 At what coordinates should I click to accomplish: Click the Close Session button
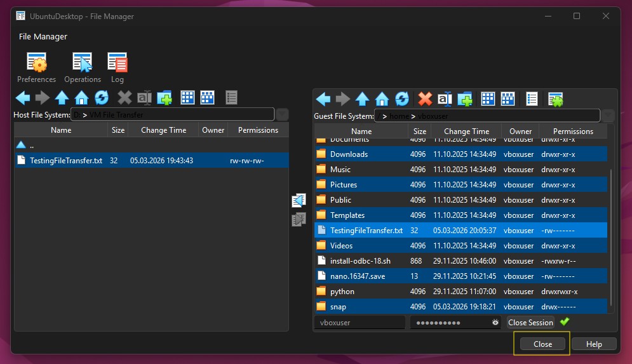coord(530,323)
